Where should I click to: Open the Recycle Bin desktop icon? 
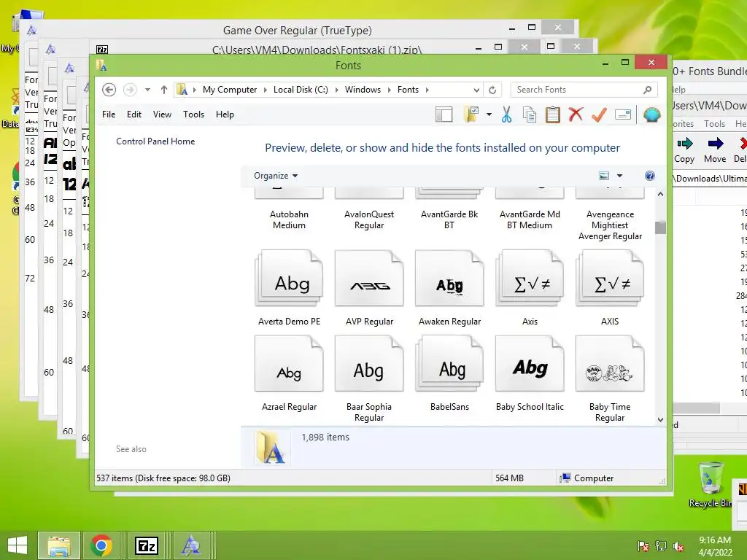[x=711, y=485]
